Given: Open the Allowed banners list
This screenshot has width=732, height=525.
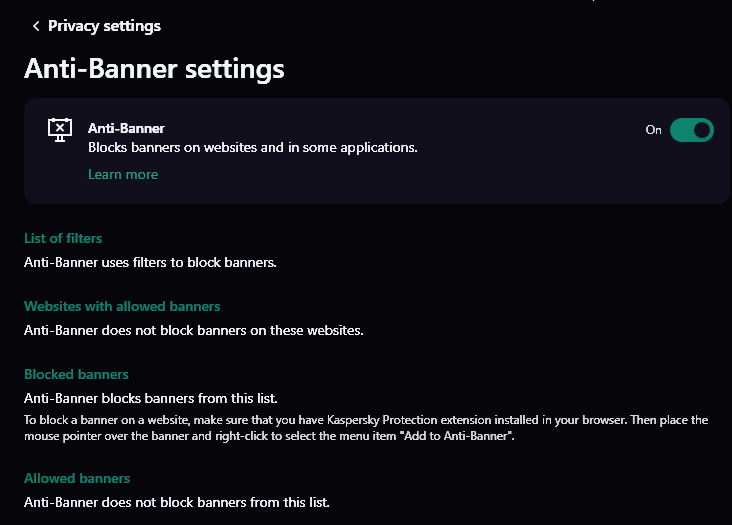Looking at the screenshot, I should 77,478.
